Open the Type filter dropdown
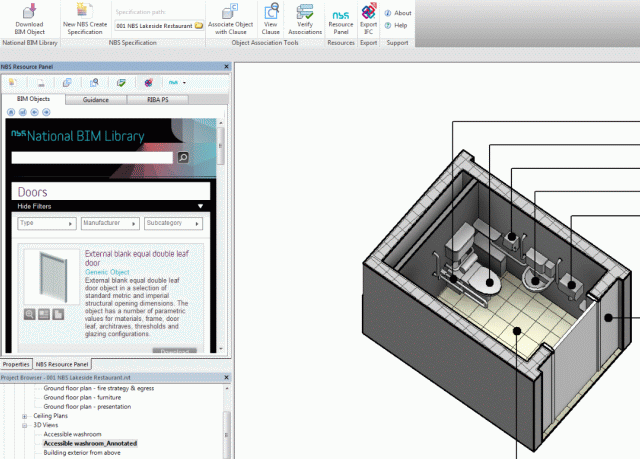 [x=46, y=223]
